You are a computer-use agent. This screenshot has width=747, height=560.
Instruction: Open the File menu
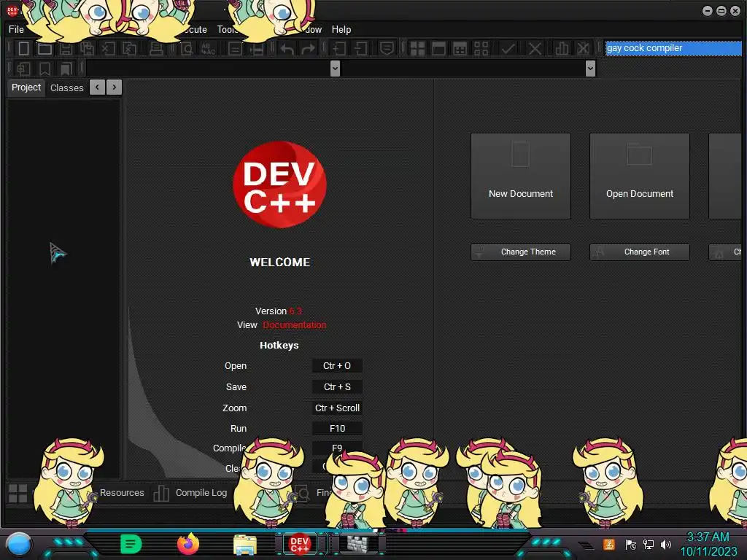click(x=16, y=29)
